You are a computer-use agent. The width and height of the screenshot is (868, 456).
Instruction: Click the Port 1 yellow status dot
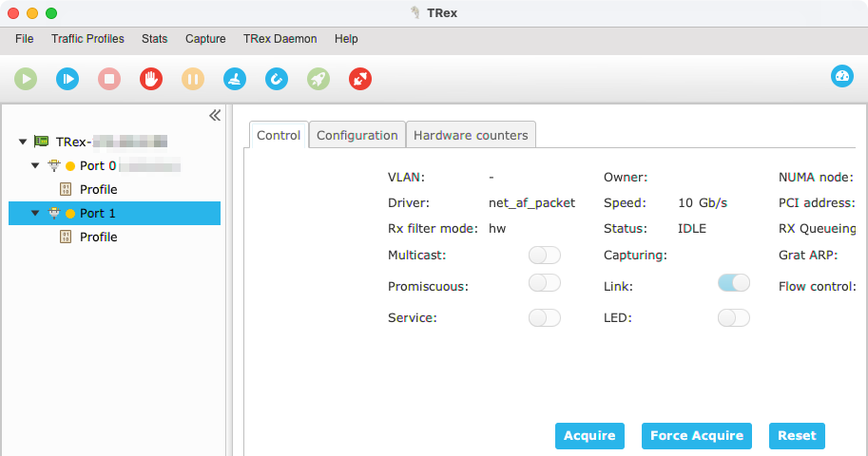(x=70, y=214)
